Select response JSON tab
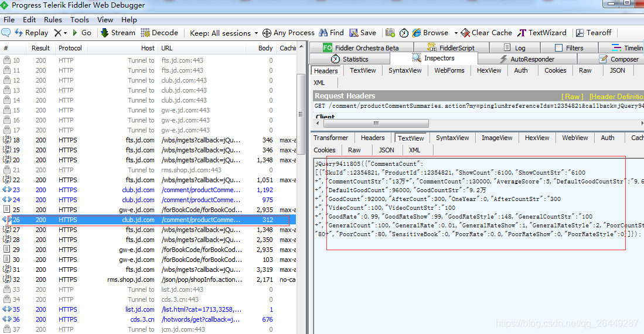 (386, 150)
